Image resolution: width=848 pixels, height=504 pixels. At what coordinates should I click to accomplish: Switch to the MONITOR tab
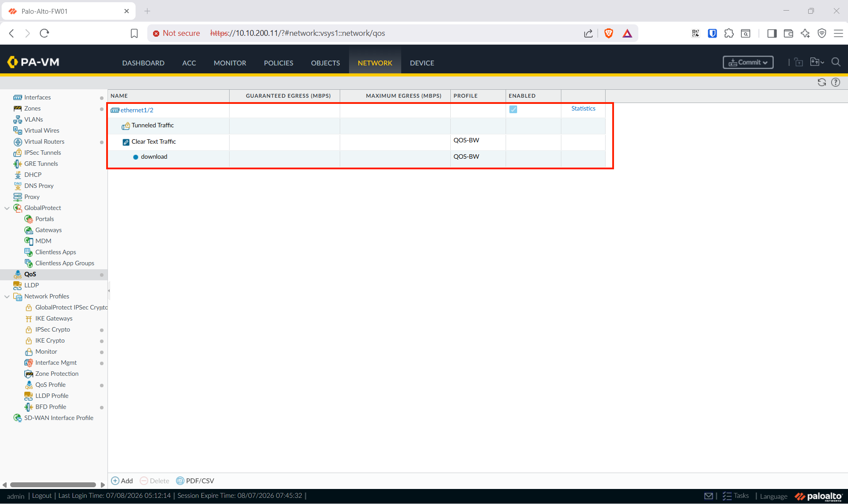(x=230, y=63)
